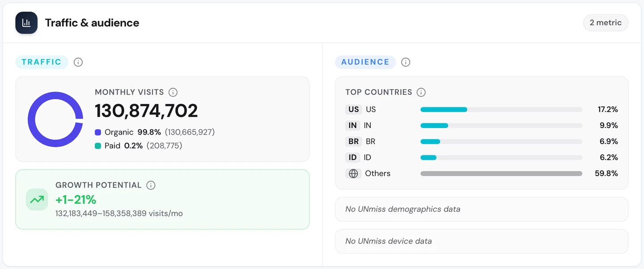This screenshot has width=644, height=269.
Task: Click the 6.9% BR percentage
Action: tap(609, 141)
